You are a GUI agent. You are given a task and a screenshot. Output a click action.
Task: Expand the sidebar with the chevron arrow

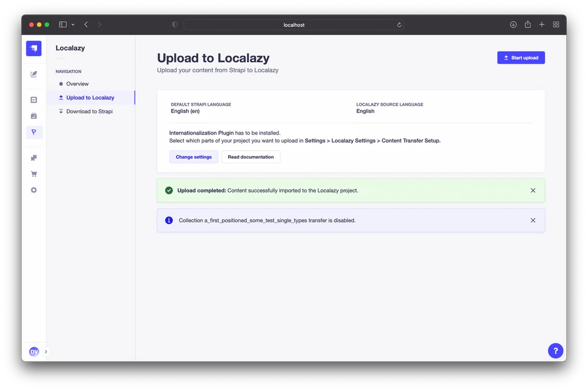pyautogui.click(x=46, y=352)
